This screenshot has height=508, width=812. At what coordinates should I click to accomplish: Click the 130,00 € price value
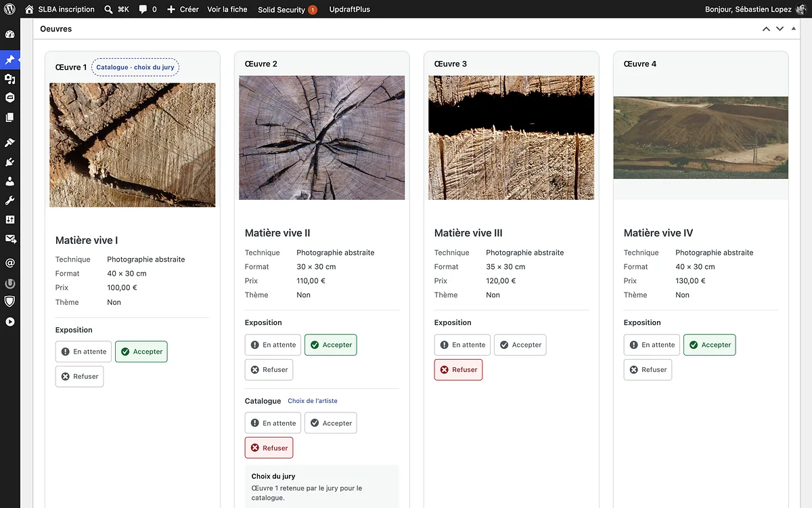(x=691, y=280)
